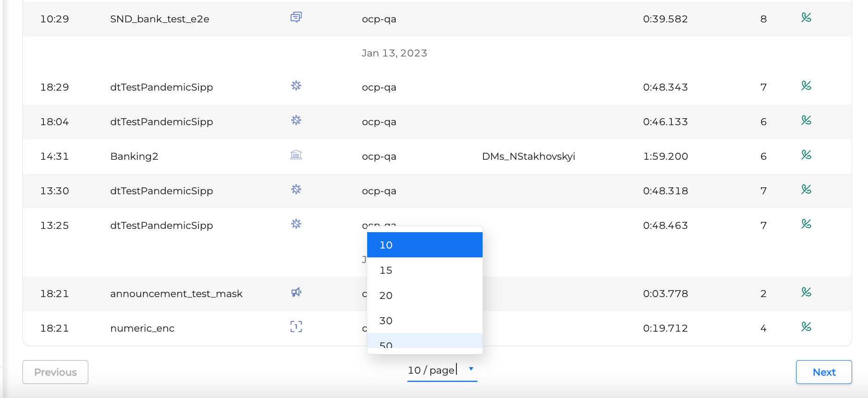Click the bracket icon beside numeric_enc
Image resolution: width=868 pixels, height=398 pixels.
(x=296, y=327)
